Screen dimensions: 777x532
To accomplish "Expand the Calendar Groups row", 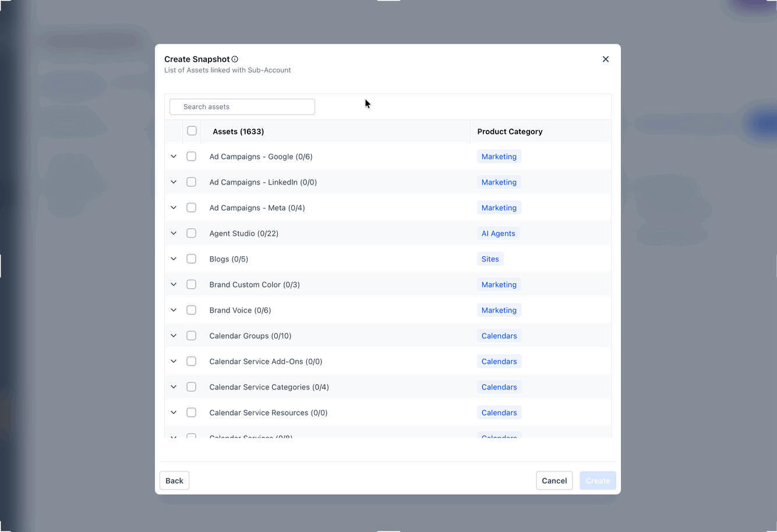I will (x=174, y=336).
